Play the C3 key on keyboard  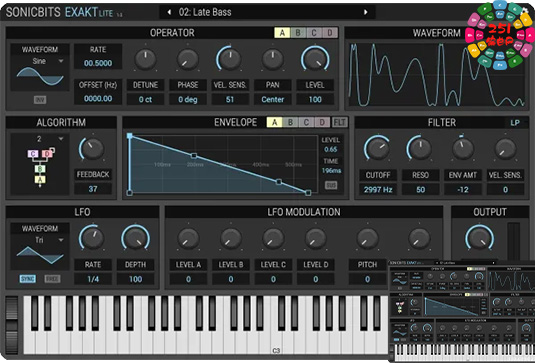click(276, 343)
